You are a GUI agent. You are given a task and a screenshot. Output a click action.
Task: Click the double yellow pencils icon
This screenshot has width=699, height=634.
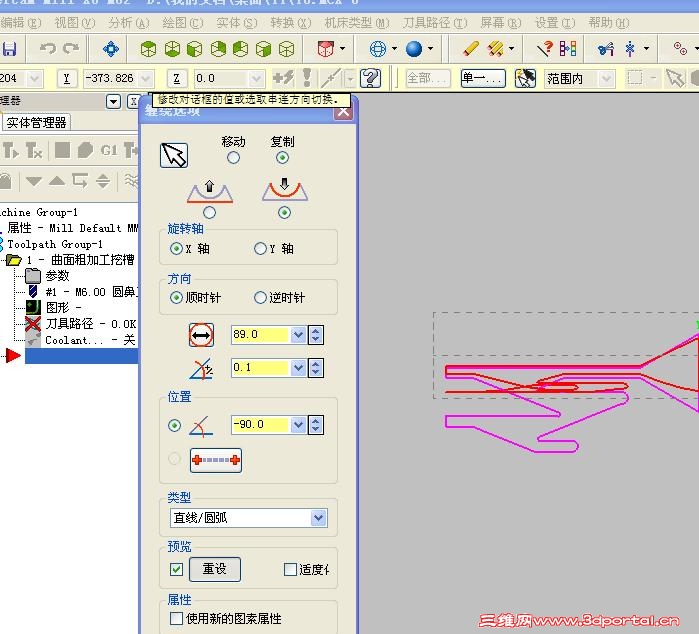(x=496, y=48)
